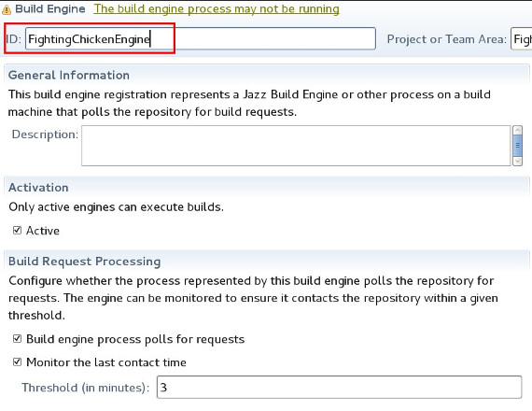
Task: Click into the ID field with FightingChickenEngine
Action: pos(200,39)
